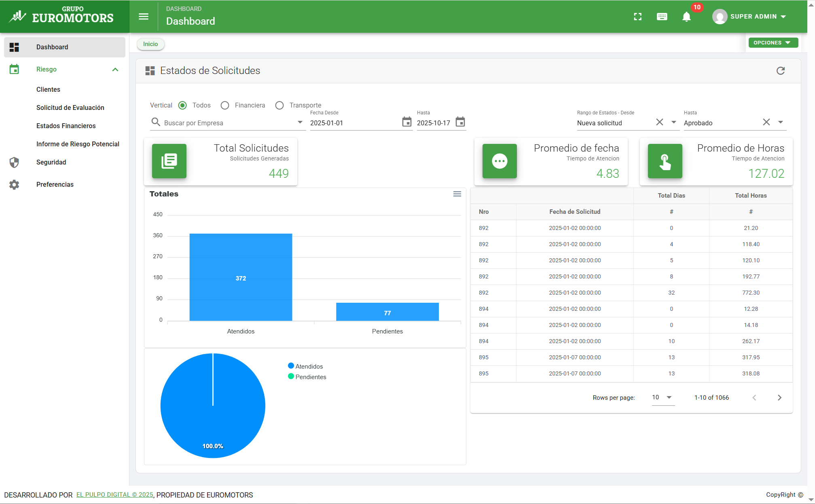Open Fecha Desde calendar picker

click(x=407, y=122)
